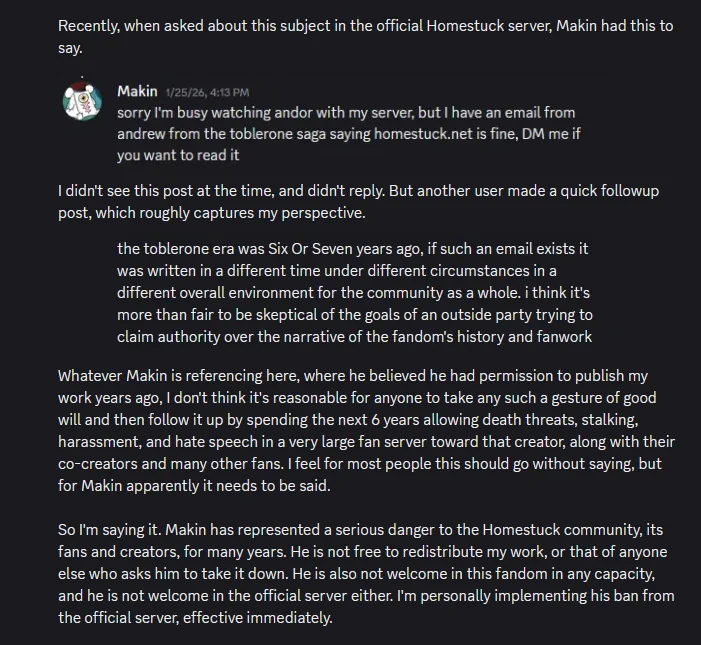Screen dimensions: 701x645
Task: Click the "So I'm saying it." sentence
Action: point(112,531)
